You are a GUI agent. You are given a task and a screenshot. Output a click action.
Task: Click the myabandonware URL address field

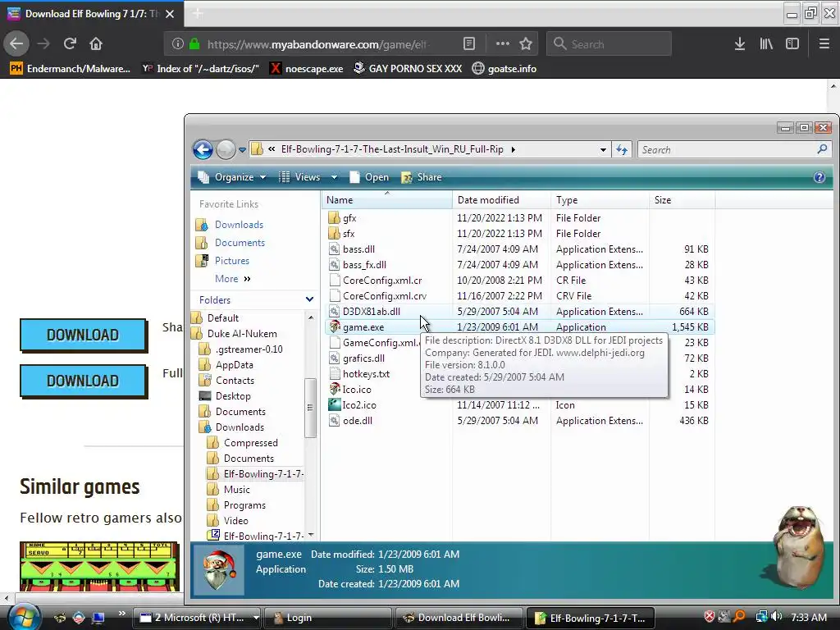coord(319,44)
